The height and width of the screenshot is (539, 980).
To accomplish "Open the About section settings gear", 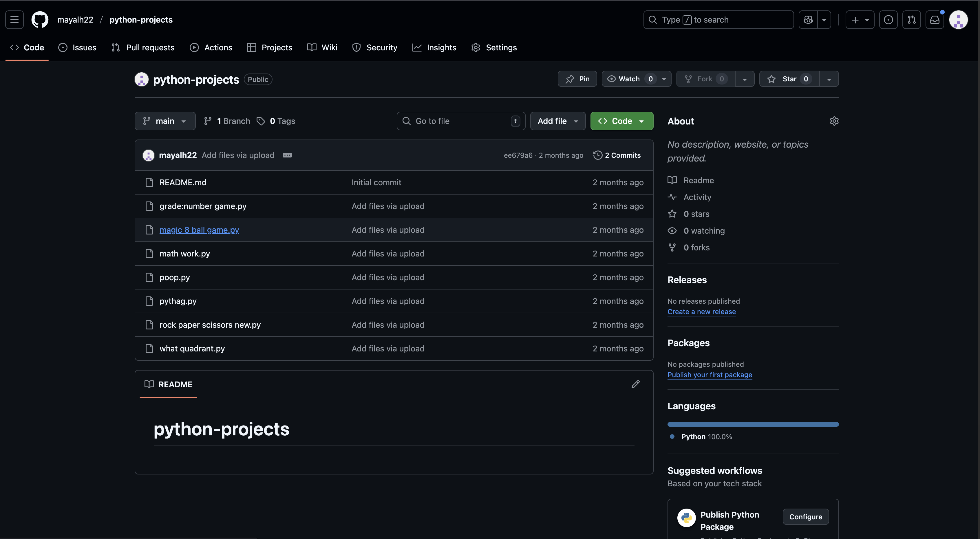I will 834,121.
